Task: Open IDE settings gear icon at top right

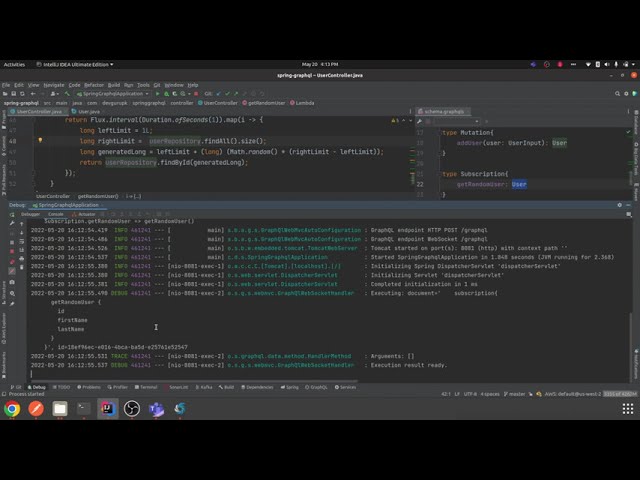Action: (x=626, y=94)
